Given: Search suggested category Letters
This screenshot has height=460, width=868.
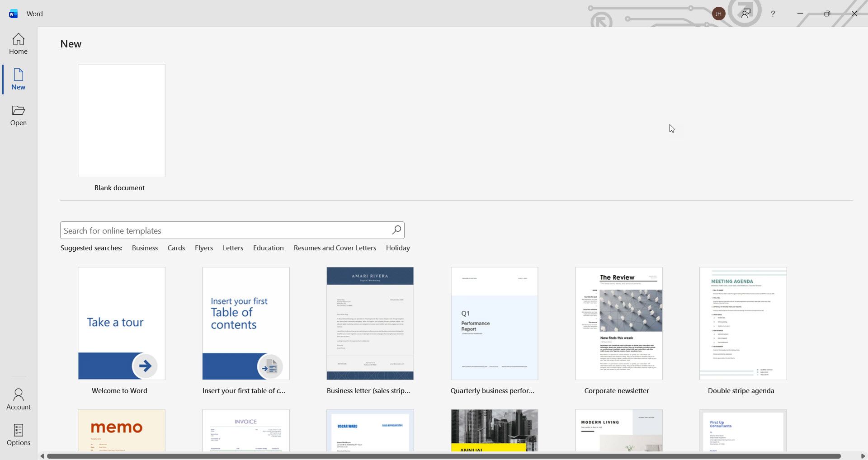Looking at the screenshot, I should (x=233, y=248).
